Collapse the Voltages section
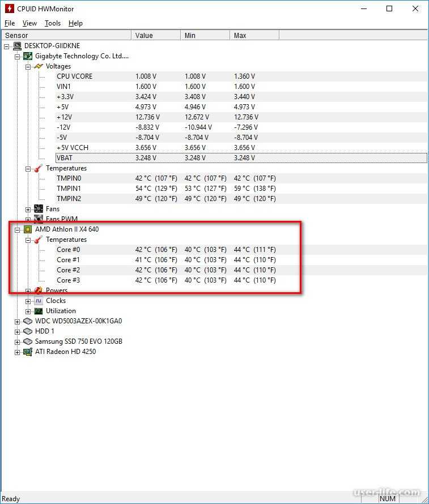This screenshot has height=504, width=429. tap(28, 67)
